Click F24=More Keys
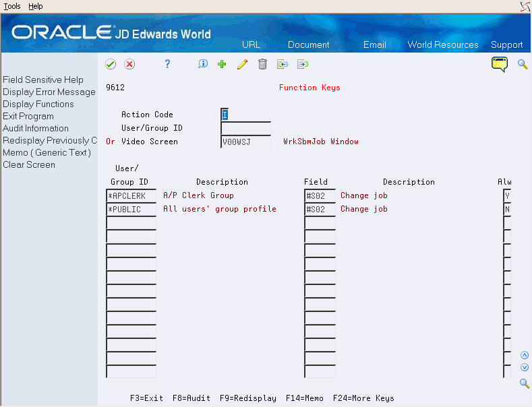 363,398
